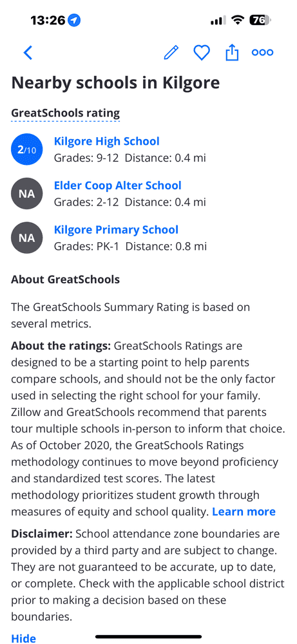The height and width of the screenshot is (644, 297).
Task: Tap the share icon
Action: pyautogui.click(x=232, y=53)
